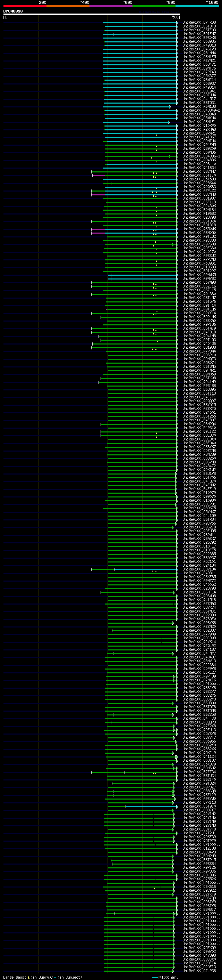This screenshot has height=980, width=222.
Task: Click the white query sequence bar
Action: click(x=92, y=15)
